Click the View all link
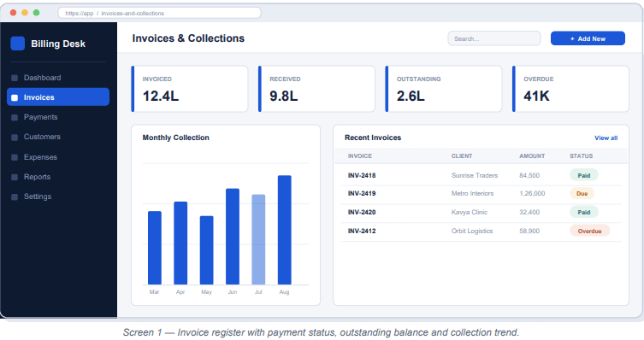644x340 pixels. click(x=606, y=138)
